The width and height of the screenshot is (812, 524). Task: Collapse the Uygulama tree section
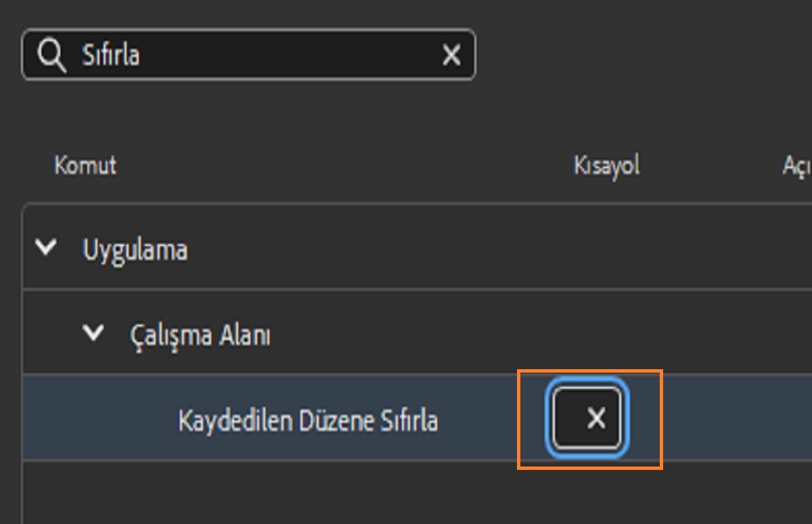pos(45,246)
